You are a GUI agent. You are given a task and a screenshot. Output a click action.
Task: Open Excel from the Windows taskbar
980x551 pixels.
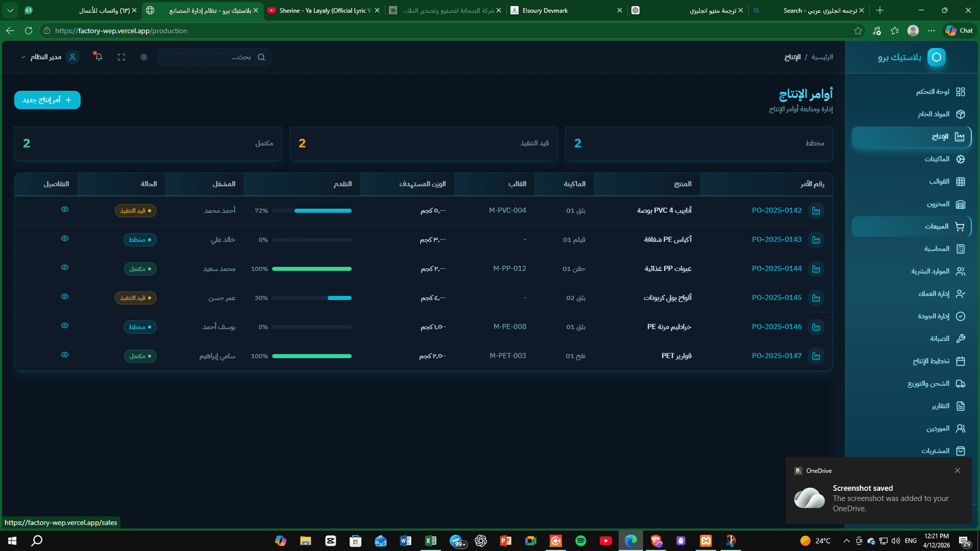coord(431,541)
